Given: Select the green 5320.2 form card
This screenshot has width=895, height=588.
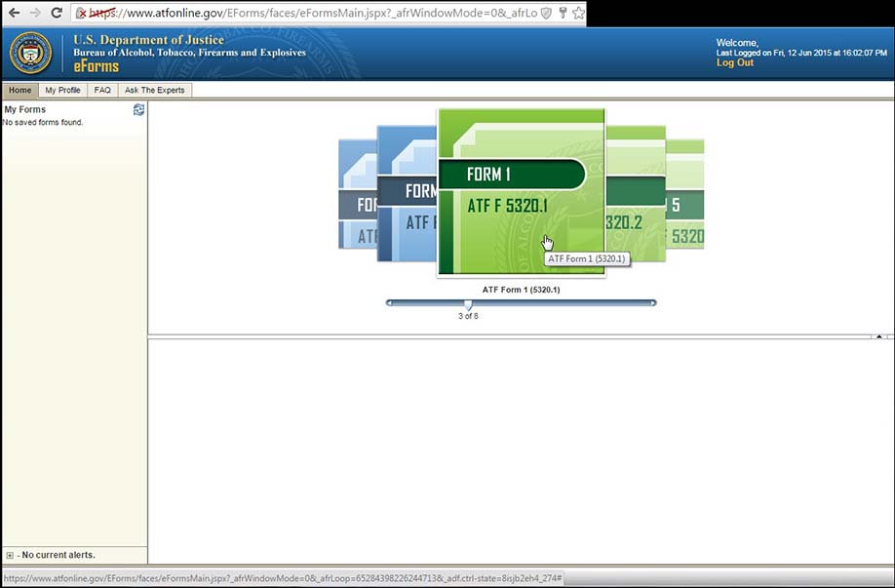Looking at the screenshot, I should click(635, 194).
